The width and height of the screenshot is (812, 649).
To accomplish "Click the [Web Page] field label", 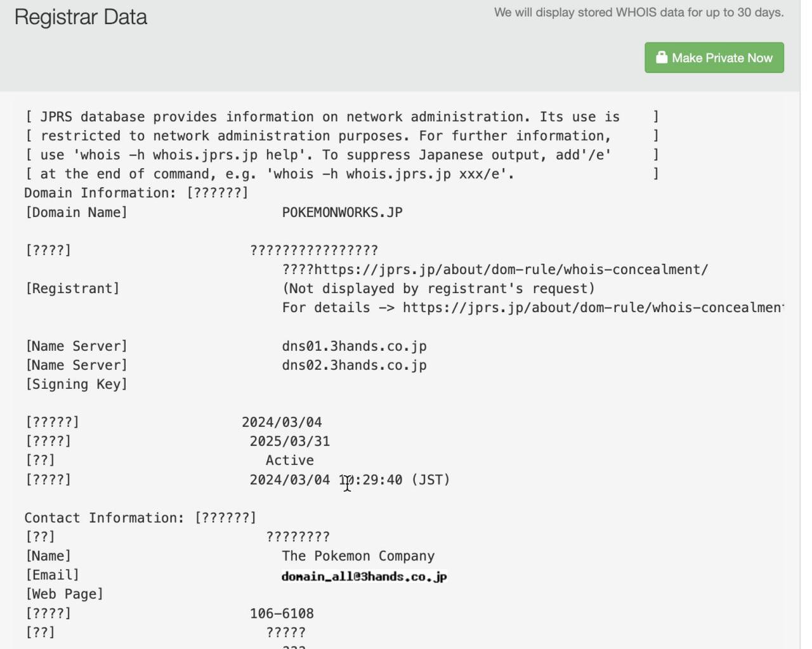I will click(64, 594).
